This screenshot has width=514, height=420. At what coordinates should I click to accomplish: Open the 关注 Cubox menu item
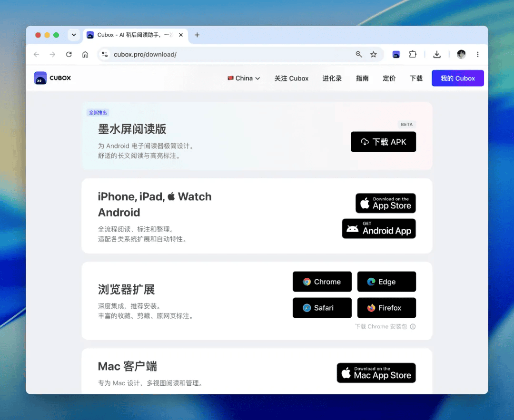291,78
